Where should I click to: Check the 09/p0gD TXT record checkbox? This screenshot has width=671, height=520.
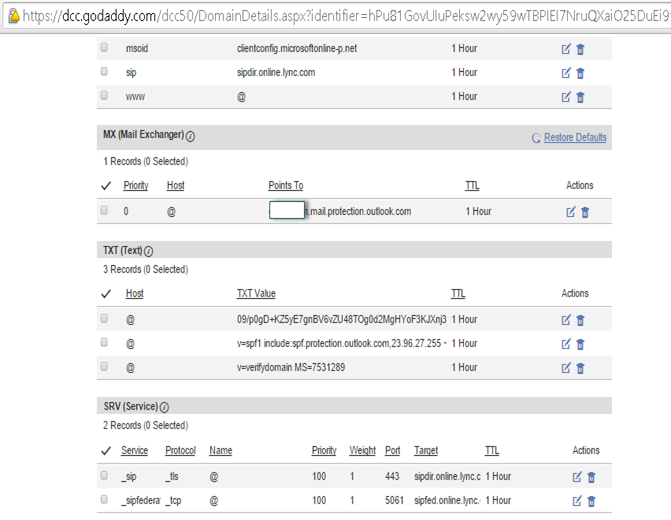[x=104, y=318]
